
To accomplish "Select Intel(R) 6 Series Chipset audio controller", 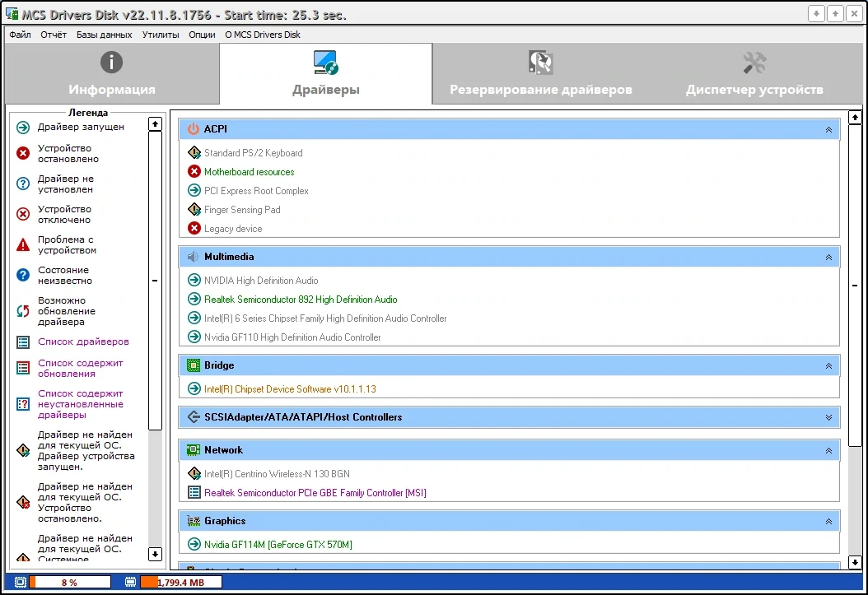I will pyautogui.click(x=325, y=318).
